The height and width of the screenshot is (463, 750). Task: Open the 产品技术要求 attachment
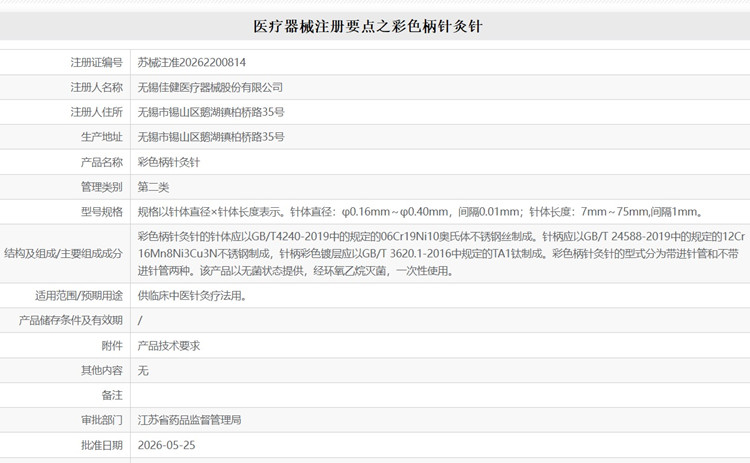pyautogui.click(x=169, y=345)
